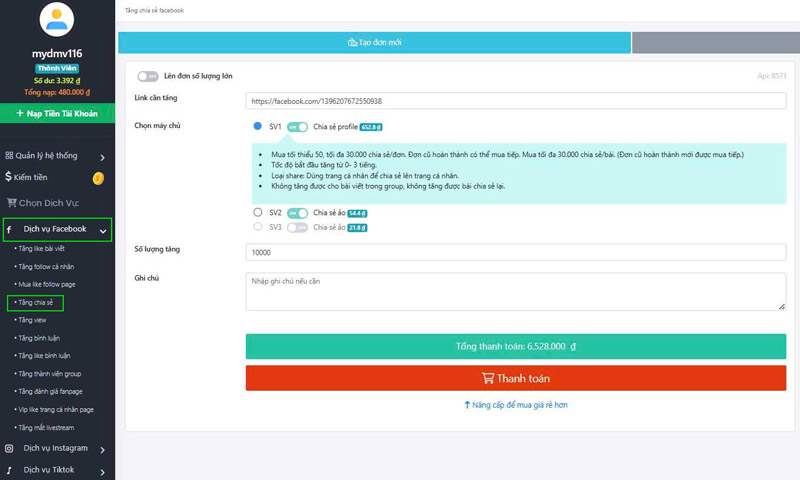Viewport: 800px width, 480px height.
Task: Click the dollar sign icon beside Kiếm tiền
Action: click(9, 177)
